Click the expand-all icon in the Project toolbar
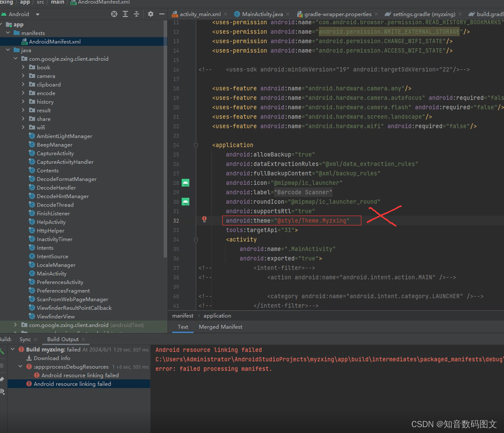Screen dimensions: 504x433 pos(125,14)
